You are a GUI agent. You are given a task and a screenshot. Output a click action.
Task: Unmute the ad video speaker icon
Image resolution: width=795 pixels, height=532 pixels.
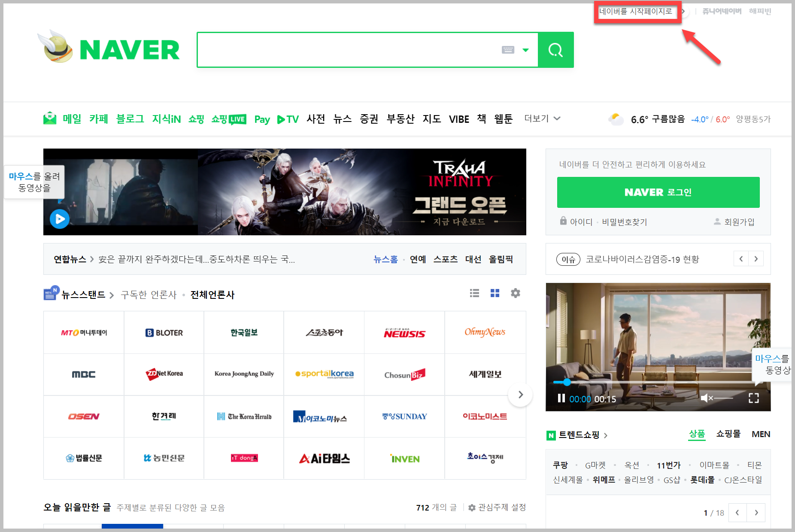click(707, 398)
